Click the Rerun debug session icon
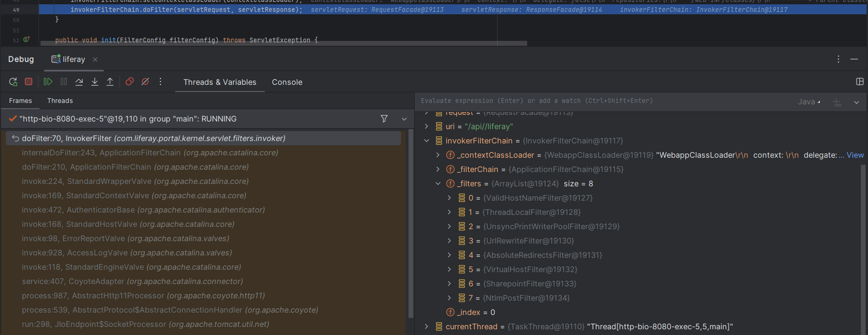The width and height of the screenshot is (868, 335). [13, 82]
